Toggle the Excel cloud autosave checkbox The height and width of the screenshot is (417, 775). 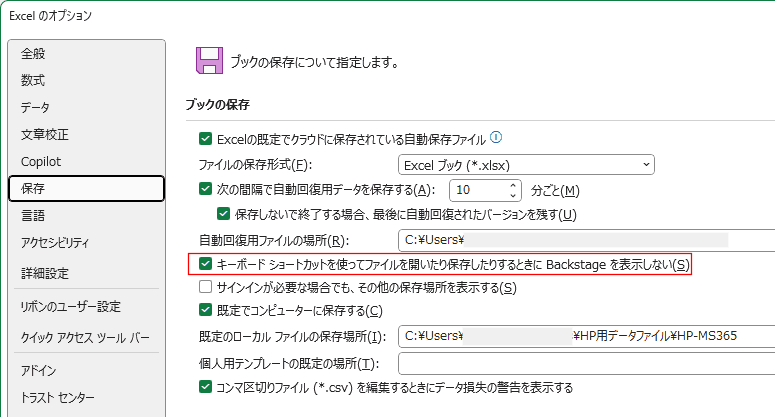coord(206,139)
